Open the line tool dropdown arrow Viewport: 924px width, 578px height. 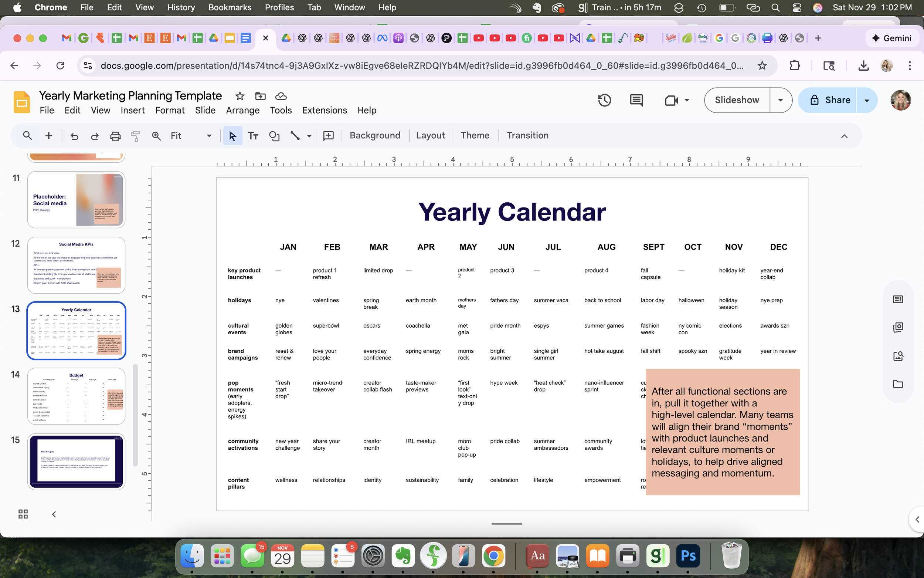coord(309,136)
